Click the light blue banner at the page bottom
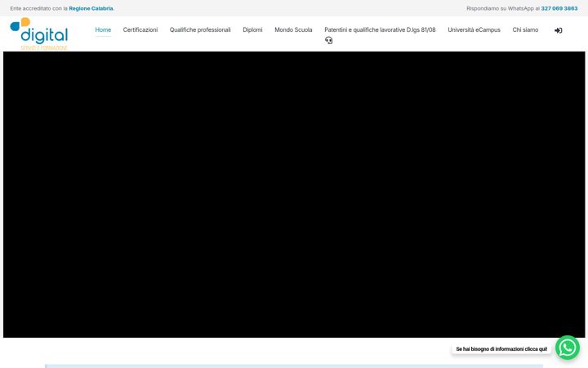The height and width of the screenshot is (368, 588). pyautogui.click(x=294, y=366)
